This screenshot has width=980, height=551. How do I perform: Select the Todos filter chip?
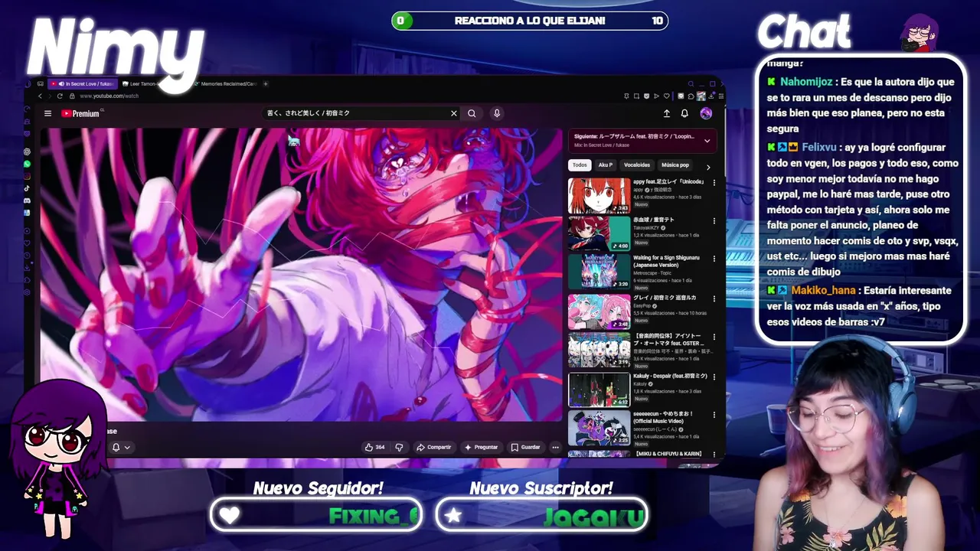(x=580, y=165)
